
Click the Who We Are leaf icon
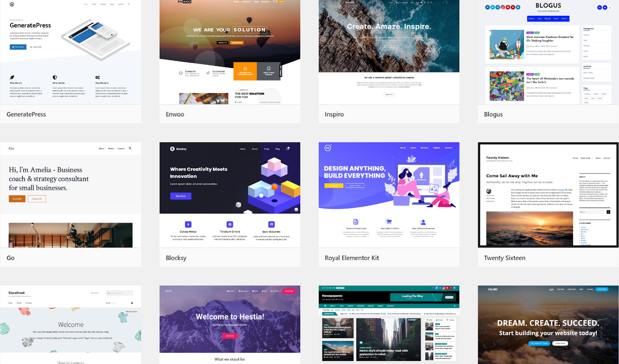pyautogui.click(x=12, y=77)
